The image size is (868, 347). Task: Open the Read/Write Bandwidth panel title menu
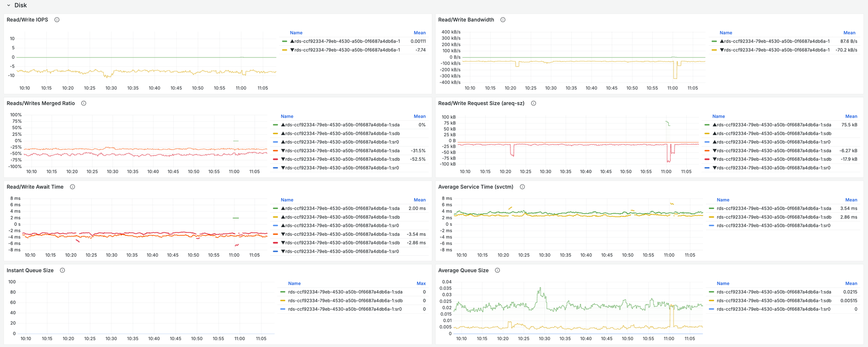(x=466, y=20)
